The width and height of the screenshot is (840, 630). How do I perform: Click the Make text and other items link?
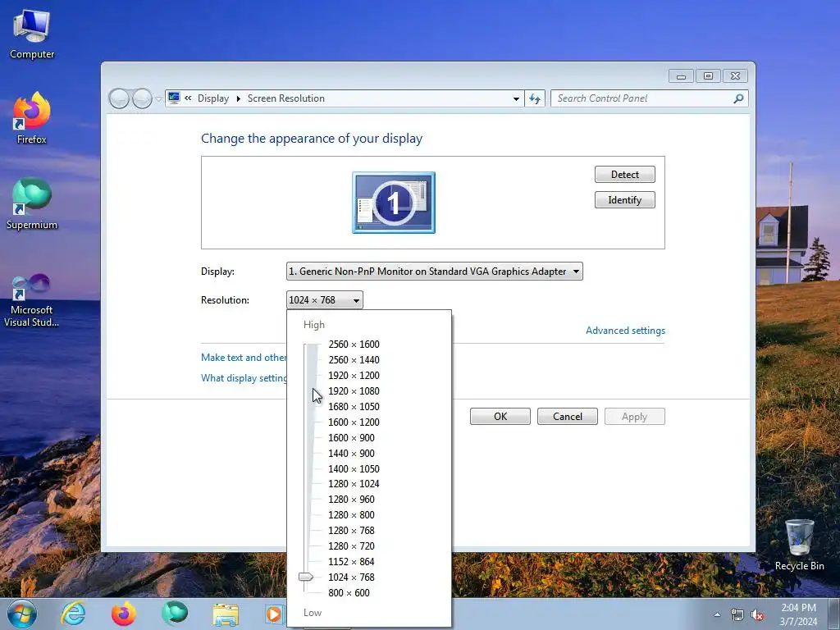point(244,358)
